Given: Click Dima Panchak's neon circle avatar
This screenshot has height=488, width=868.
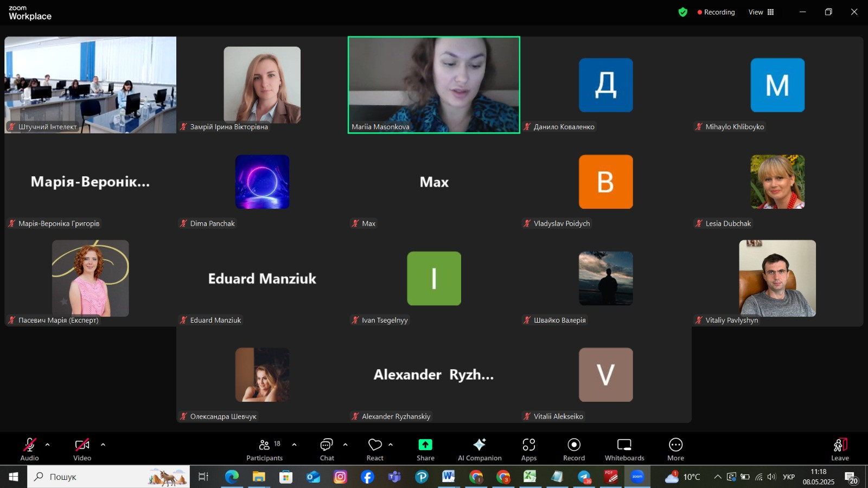Looking at the screenshot, I should tap(262, 182).
